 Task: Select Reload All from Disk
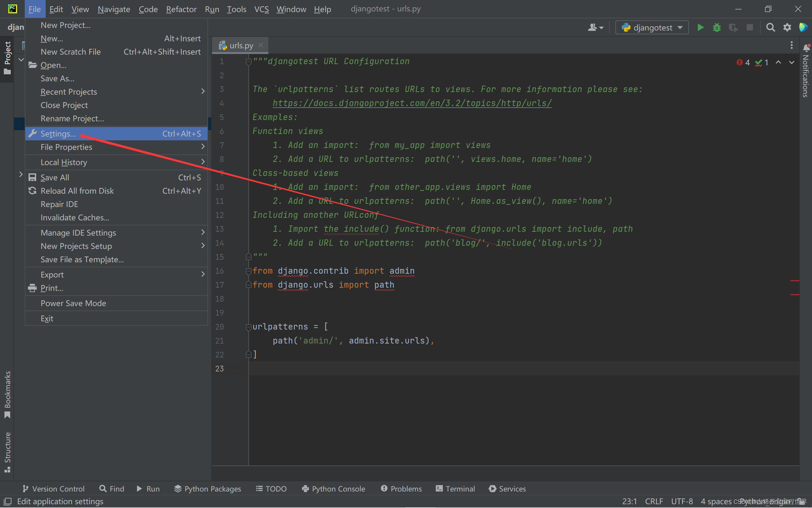coord(116,191)
